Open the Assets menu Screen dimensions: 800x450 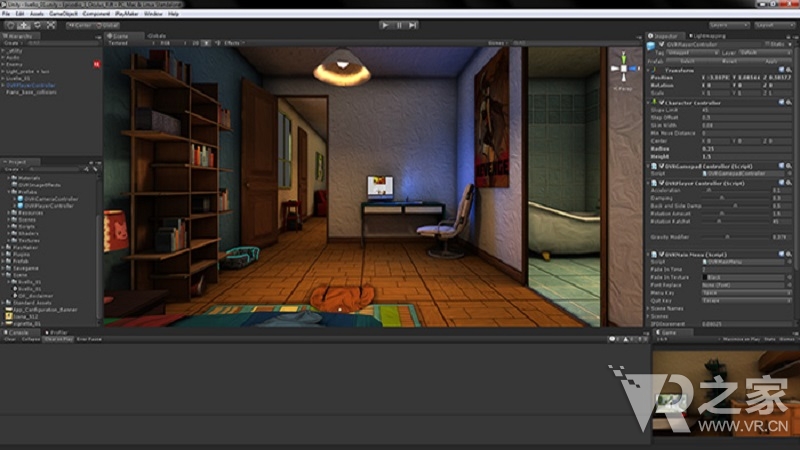tap(37, 14)
